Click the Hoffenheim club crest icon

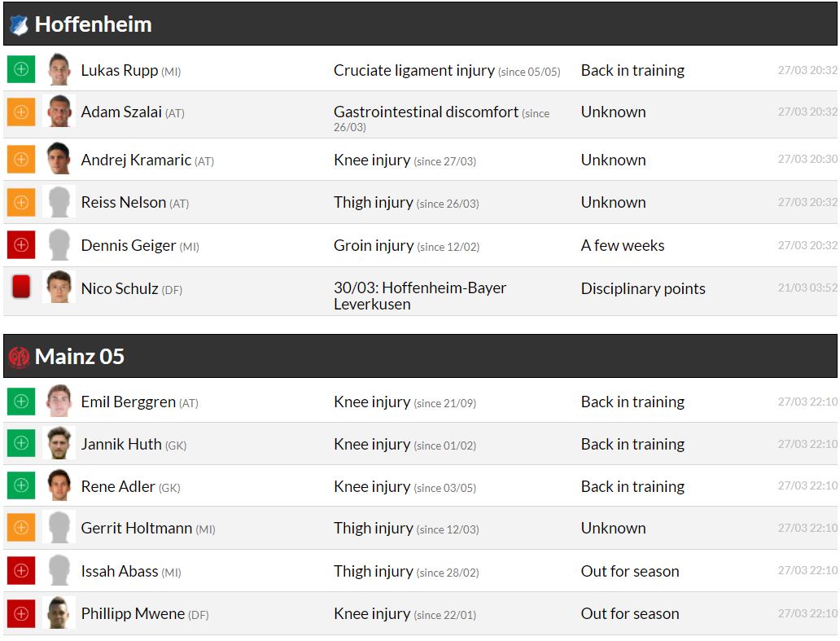(19, 25)
